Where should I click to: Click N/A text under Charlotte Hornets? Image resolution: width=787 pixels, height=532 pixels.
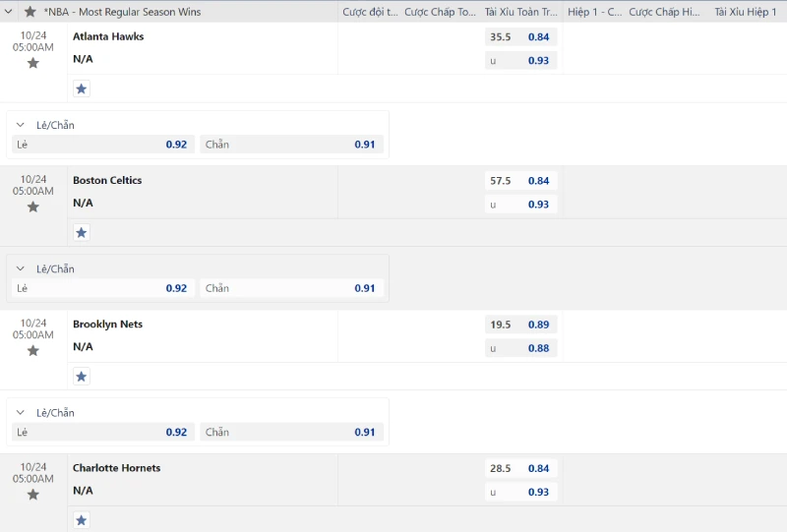point(83,491)
